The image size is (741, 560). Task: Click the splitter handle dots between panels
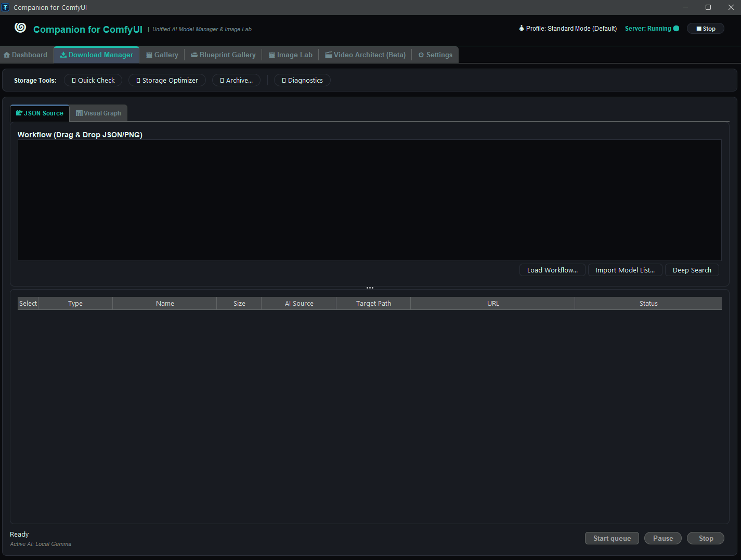[x=370, y=288]
